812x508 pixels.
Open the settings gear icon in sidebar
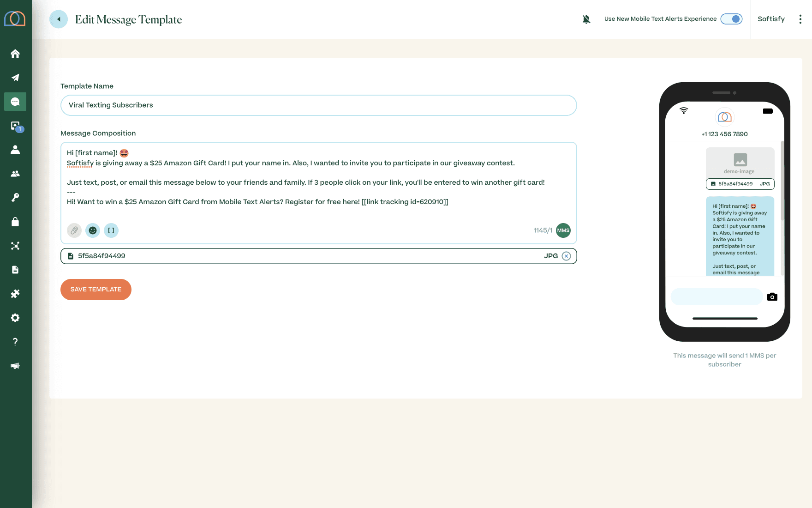click(x=15, y=318)
